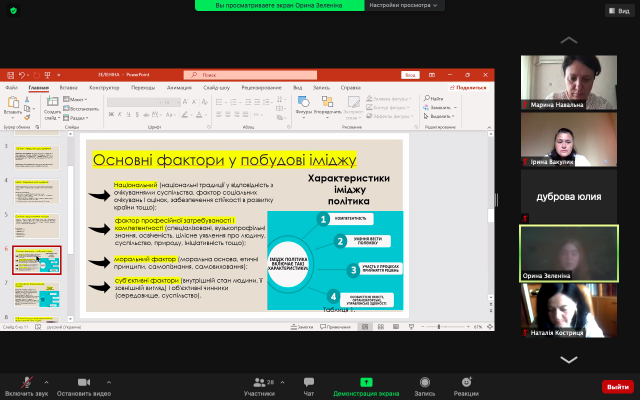This screenshot has width=640, height=400.
Task: Click the green screen share icon
Action: click(367, 381)
